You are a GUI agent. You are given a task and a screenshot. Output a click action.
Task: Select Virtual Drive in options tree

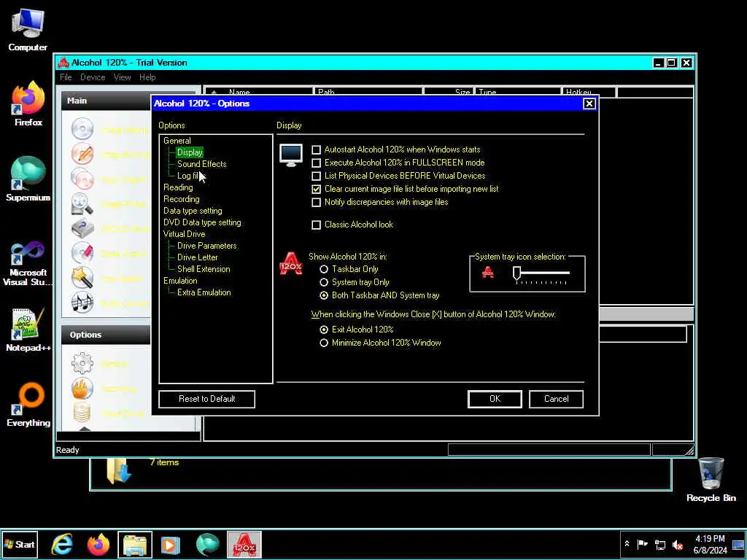[x=185, y=234]
